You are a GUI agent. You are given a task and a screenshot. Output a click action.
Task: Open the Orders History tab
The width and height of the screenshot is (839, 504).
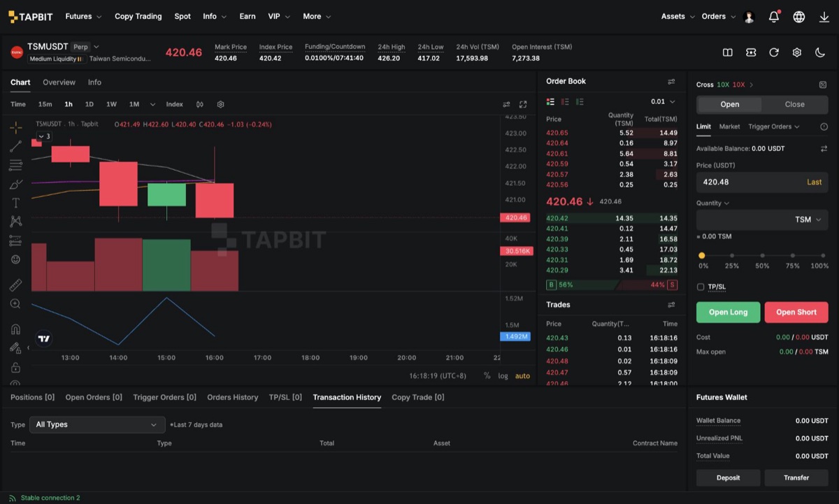(233, 397)
